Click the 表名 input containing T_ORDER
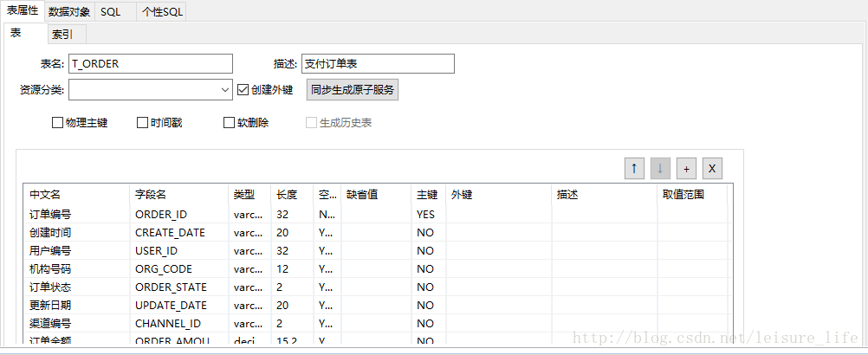 [x=151, y=63]
